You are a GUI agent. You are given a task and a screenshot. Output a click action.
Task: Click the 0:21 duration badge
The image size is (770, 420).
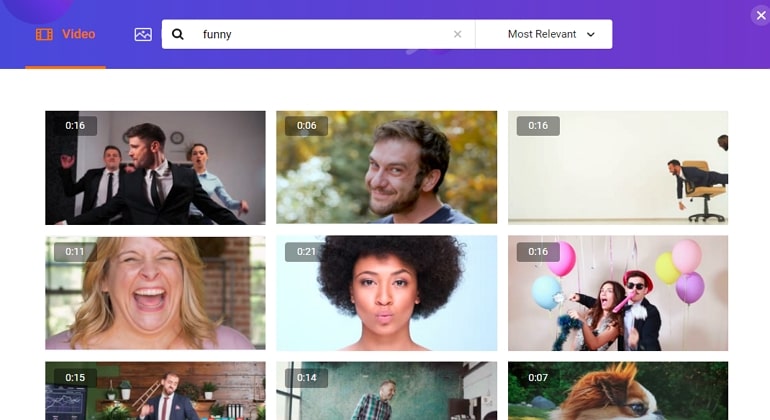(306, 252)
